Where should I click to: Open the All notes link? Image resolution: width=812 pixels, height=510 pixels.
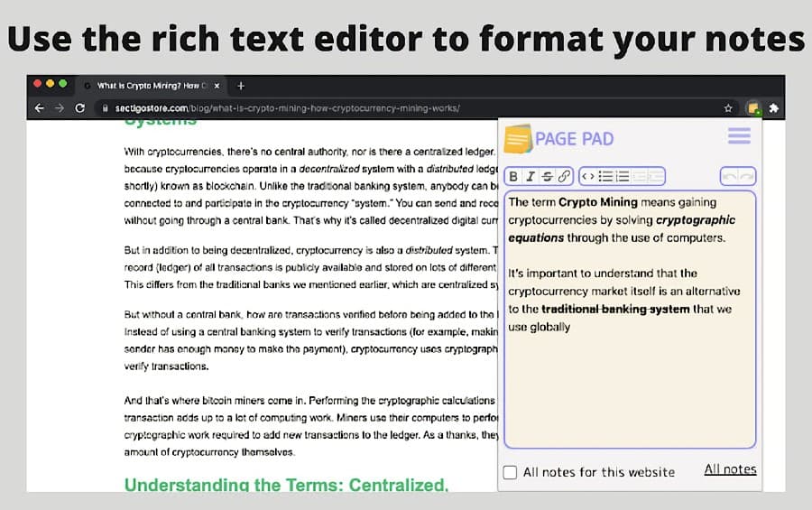730,469
